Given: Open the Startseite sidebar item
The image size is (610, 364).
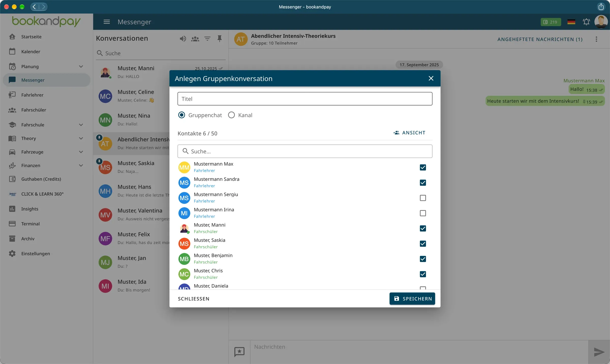Looking at the screenshot, I should (x=47, y=37).
